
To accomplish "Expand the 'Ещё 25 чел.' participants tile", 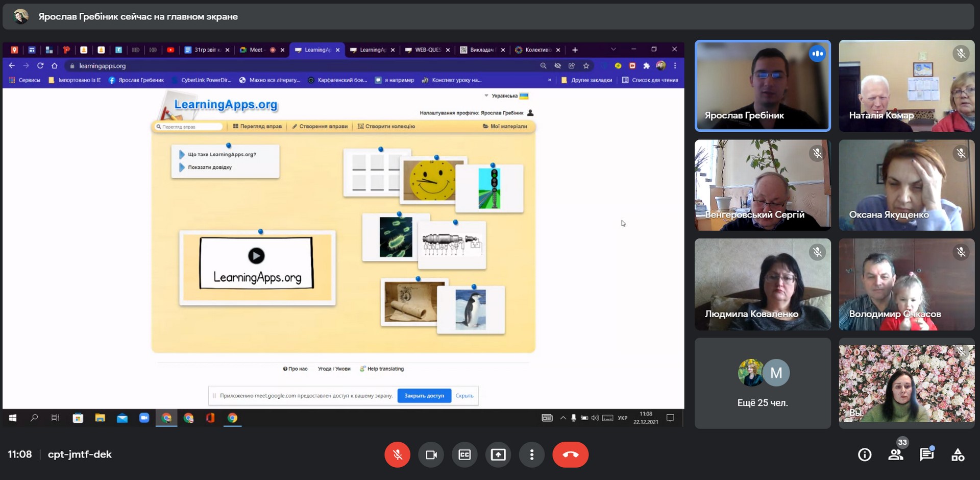I will click(x=763, y=383).
